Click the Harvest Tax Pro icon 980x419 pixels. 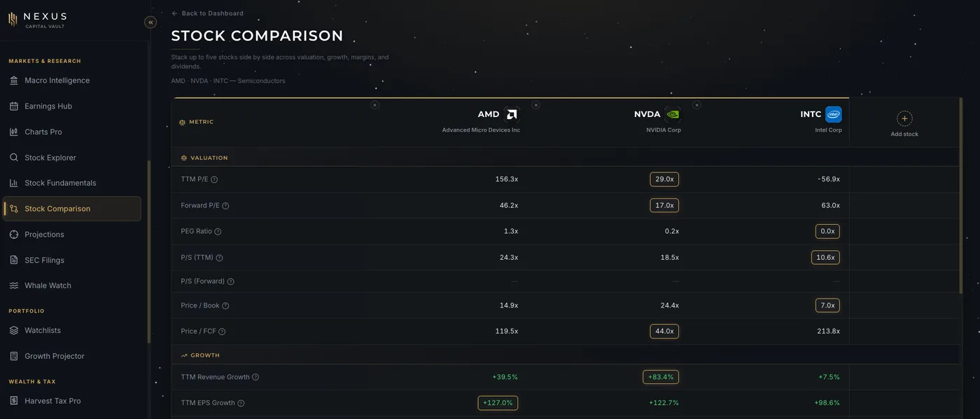[x=14, y=401]
